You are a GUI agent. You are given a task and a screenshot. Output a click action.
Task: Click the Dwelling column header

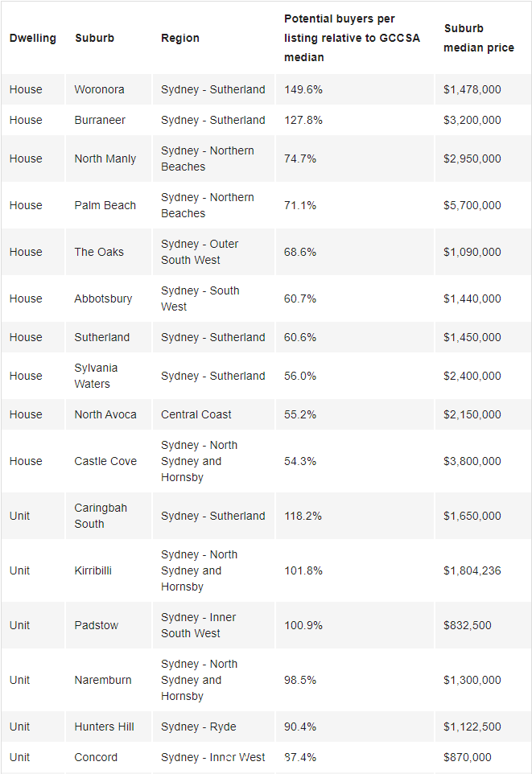(33, 38)
